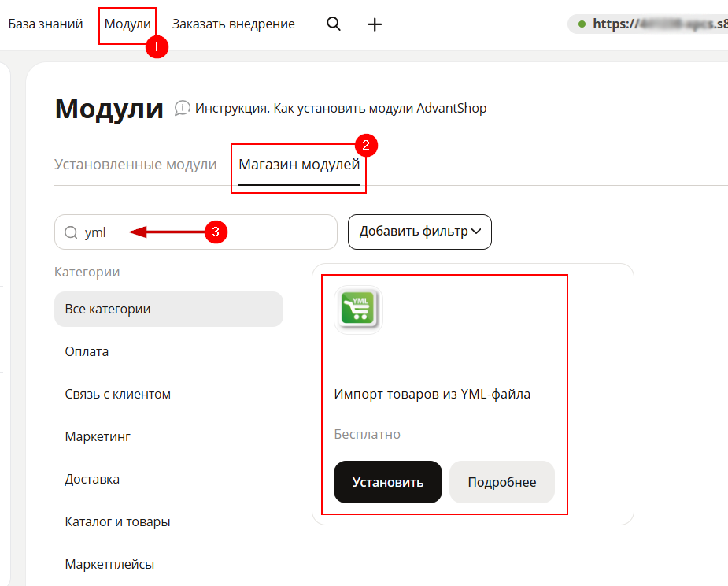This screenshot has width=728, height=586.
Task: Click the YML import module icon
Action: point(358,310)
